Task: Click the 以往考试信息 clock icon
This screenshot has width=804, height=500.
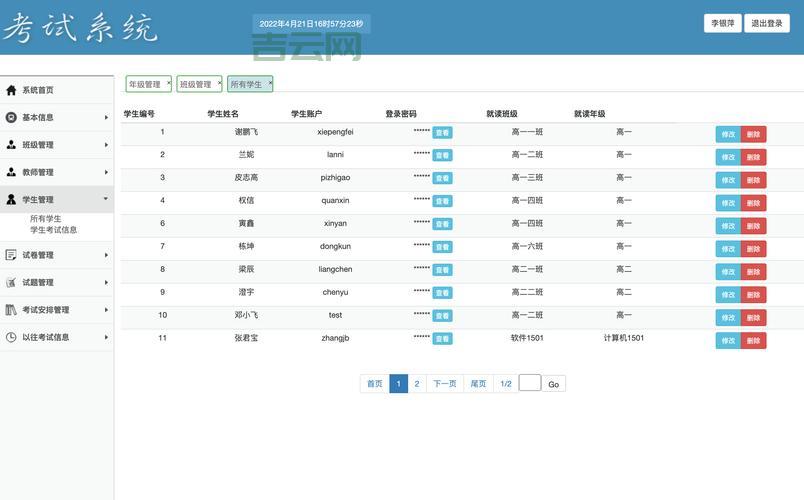Action: 11,337
